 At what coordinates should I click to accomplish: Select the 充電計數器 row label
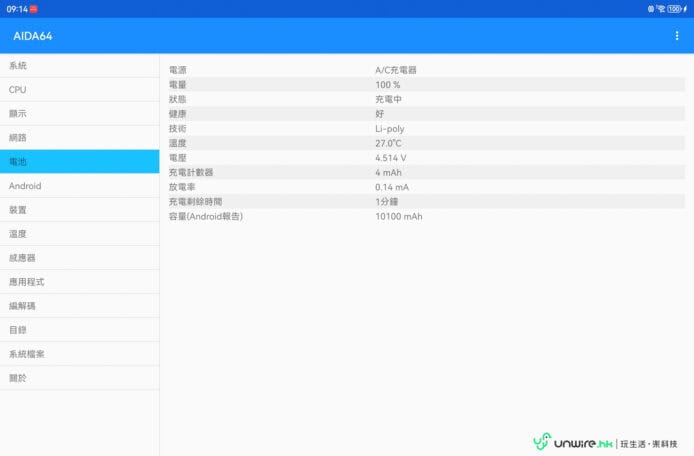pos(191,172)
